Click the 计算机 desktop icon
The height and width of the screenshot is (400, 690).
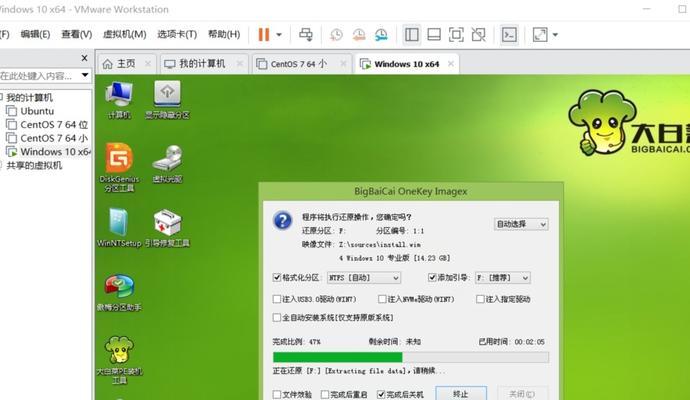point(119,100)
